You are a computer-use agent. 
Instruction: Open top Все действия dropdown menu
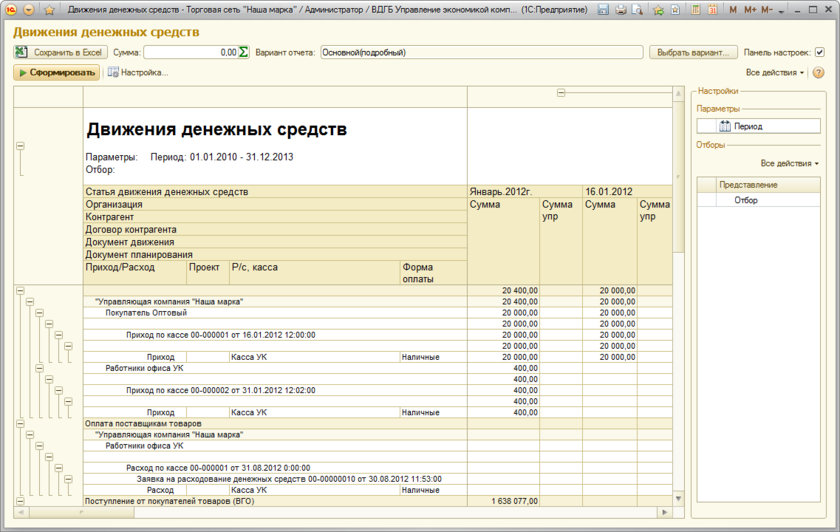[x=775, y=73]
